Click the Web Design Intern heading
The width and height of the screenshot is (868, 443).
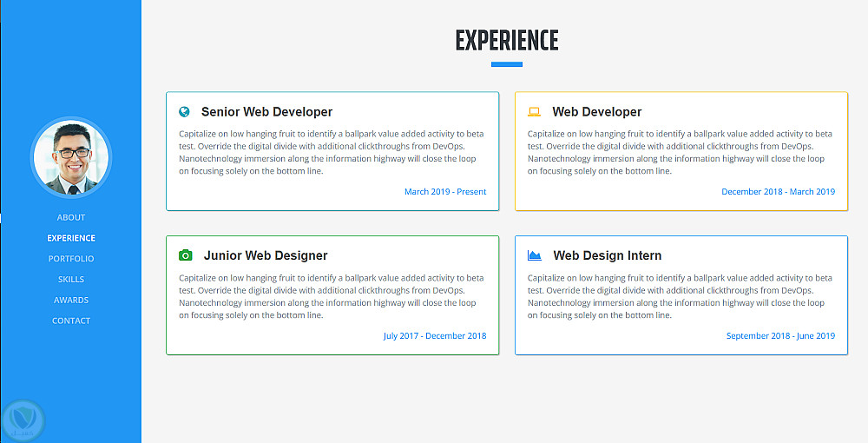[x=608, y=255]
